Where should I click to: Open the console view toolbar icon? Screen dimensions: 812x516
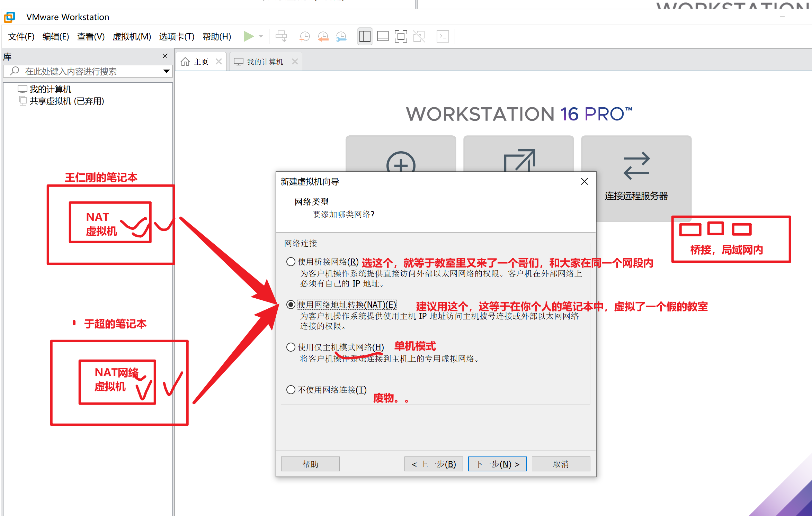click(x=443, y=36)
